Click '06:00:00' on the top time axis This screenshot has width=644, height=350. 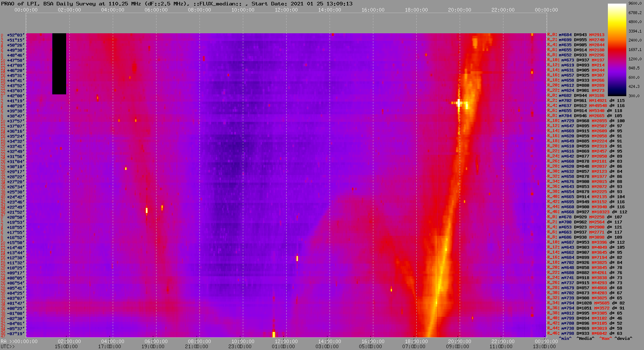[156, 10]
